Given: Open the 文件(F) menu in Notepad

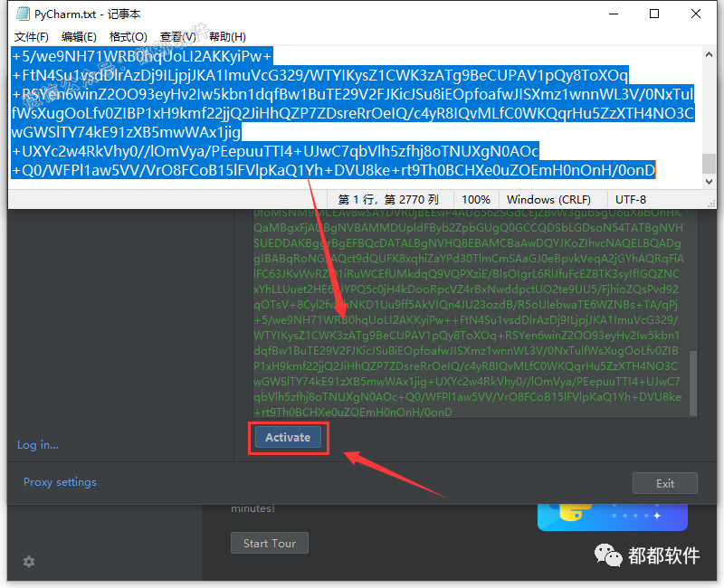Looking at the screenshot, I should (x=32, y=36).
